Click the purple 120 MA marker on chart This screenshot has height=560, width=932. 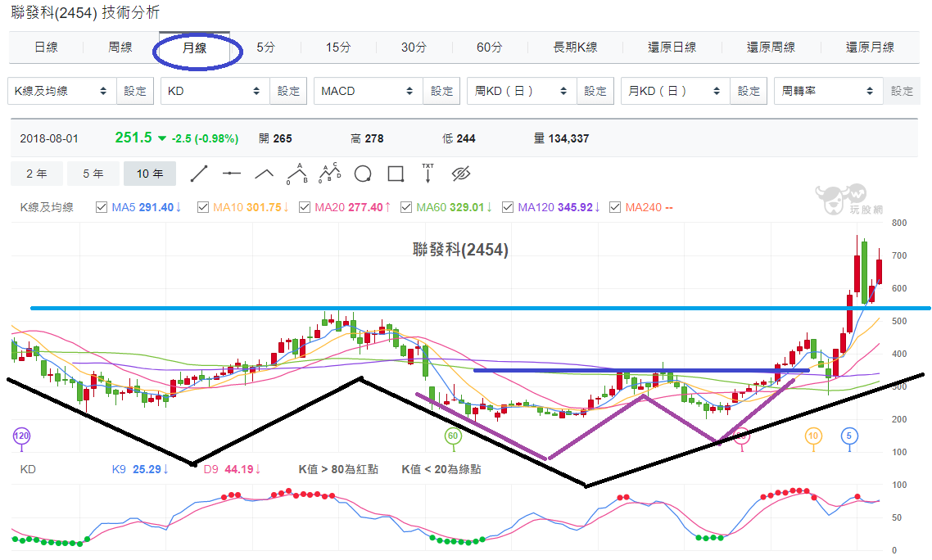coord(21,436)
